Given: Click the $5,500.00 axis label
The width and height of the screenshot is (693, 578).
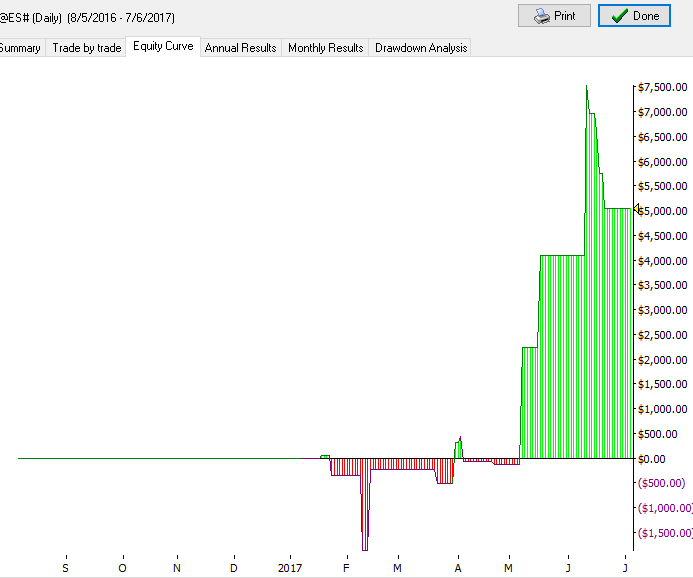Looking at the screenshot, I should click(663, 186).
